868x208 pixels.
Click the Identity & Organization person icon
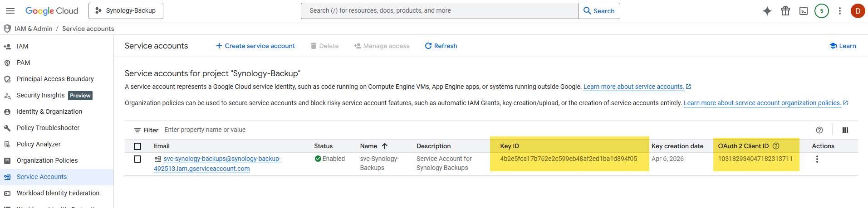click(x=7, y=111)
